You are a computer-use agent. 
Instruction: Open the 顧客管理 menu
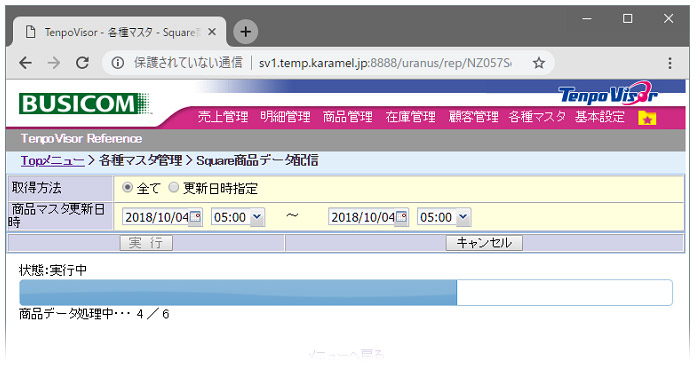tap(473, 117)
